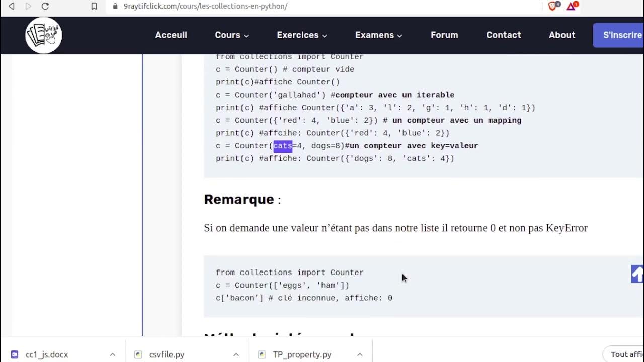
Task: Open the Exercices menu
Action: tap(302, 35)
